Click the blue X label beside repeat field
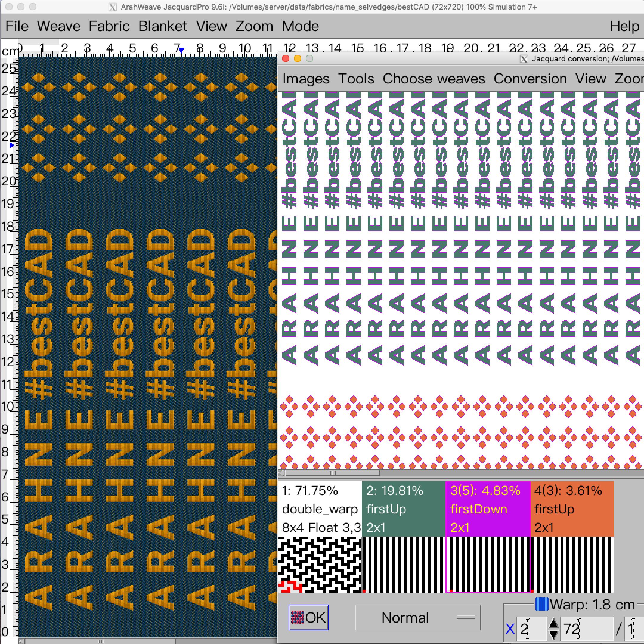Viewport: 644px width, 644px height. point(510,629)
